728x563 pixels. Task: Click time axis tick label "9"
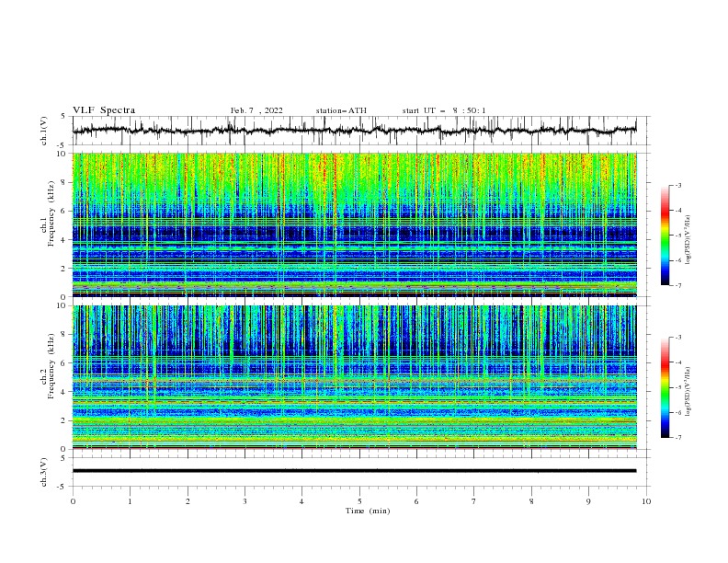588,501
